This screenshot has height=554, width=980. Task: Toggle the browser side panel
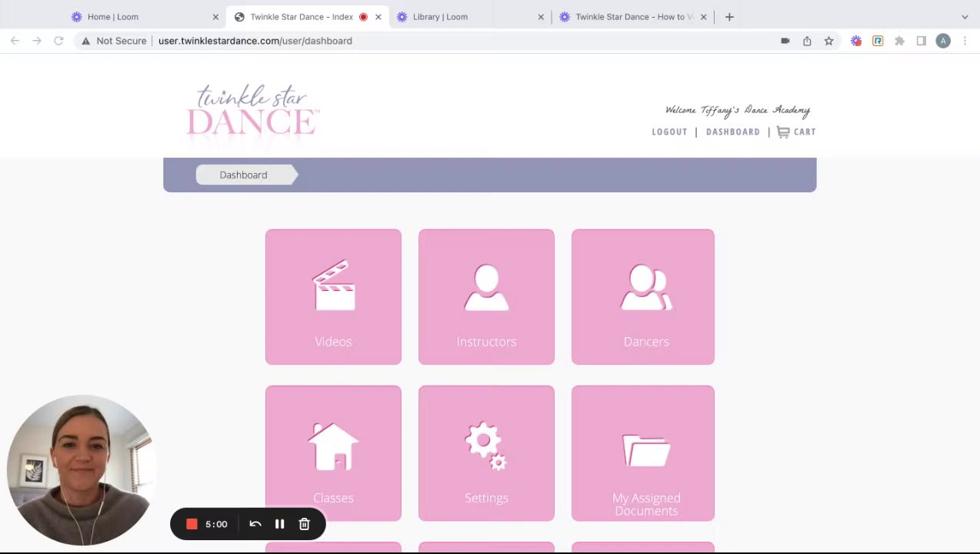pos(921,41)
